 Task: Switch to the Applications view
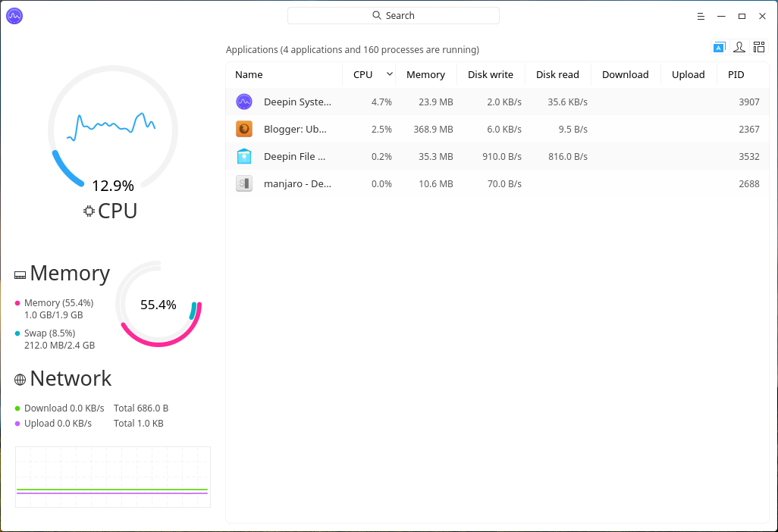719,46
